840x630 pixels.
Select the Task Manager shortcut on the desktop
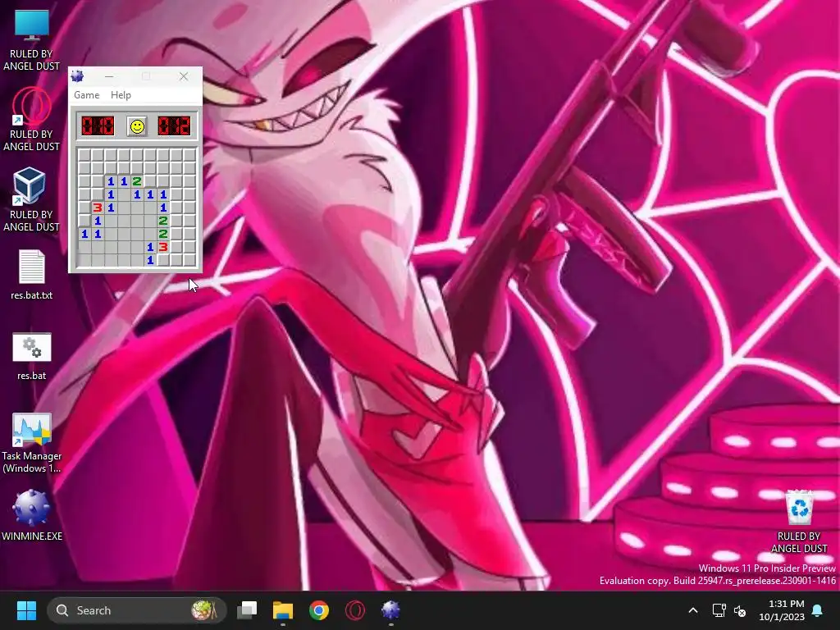coord(32,442)
